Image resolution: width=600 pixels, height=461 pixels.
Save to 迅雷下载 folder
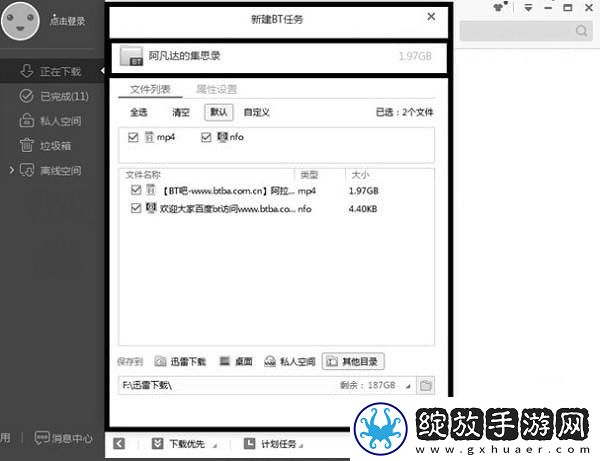[180, 362]
